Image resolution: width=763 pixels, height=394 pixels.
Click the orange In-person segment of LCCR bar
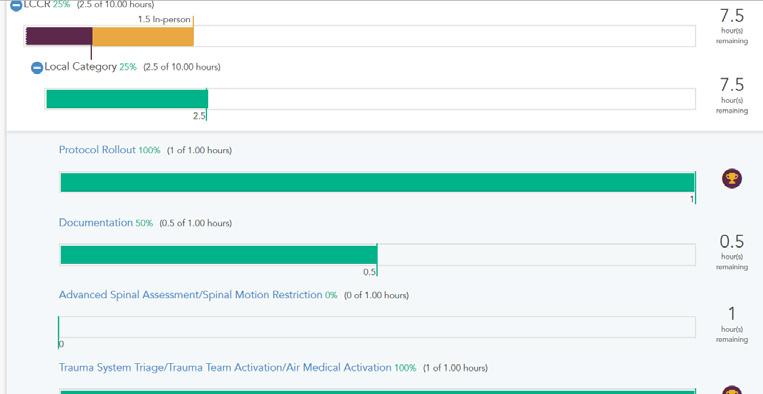[x=143, y=36]
